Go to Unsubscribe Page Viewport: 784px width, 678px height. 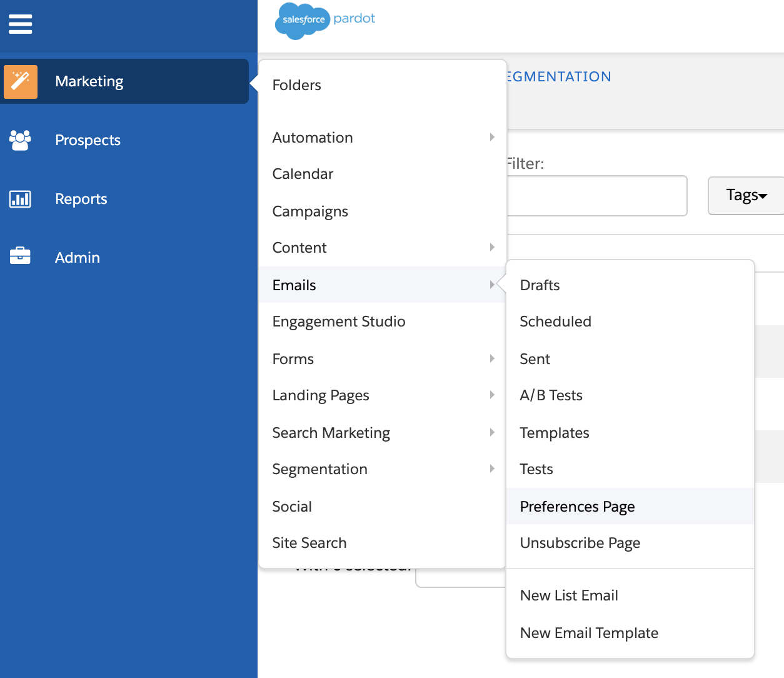point(580,543)
